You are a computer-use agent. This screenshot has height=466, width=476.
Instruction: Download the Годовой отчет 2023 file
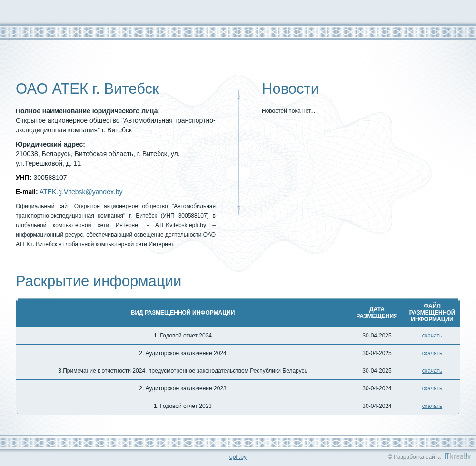[x=432, y=406]
